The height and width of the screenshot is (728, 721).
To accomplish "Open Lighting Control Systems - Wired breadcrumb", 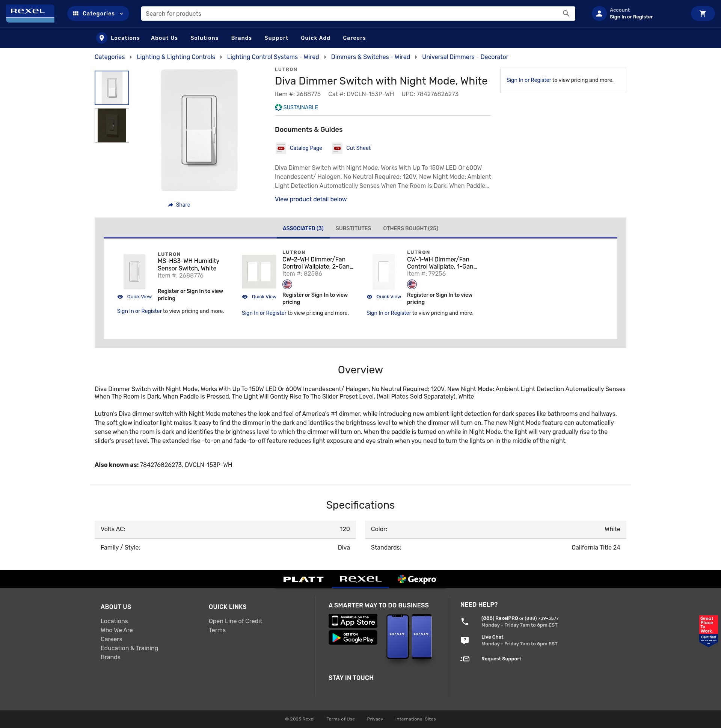I will pos(273,57).
